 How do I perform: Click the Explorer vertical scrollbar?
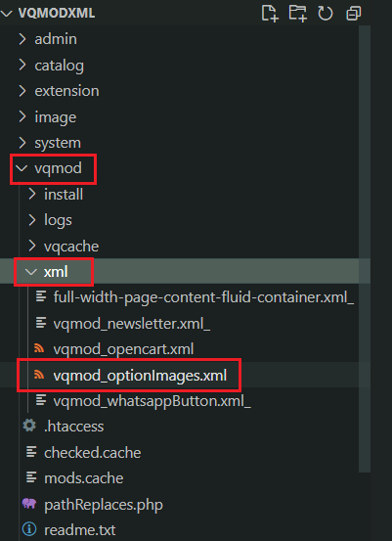click(x=365, y=248)
